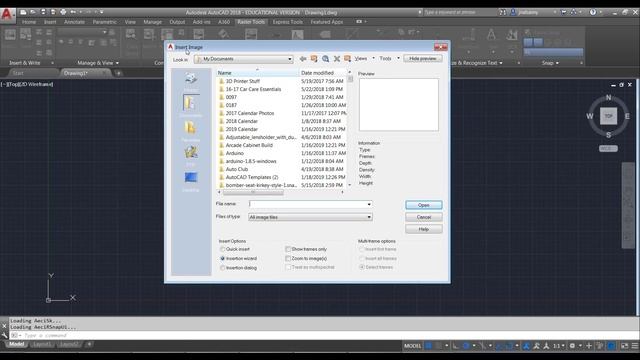640x360 pixels.
Task: Close the command line with its X icon
Action: coord(4,326)
